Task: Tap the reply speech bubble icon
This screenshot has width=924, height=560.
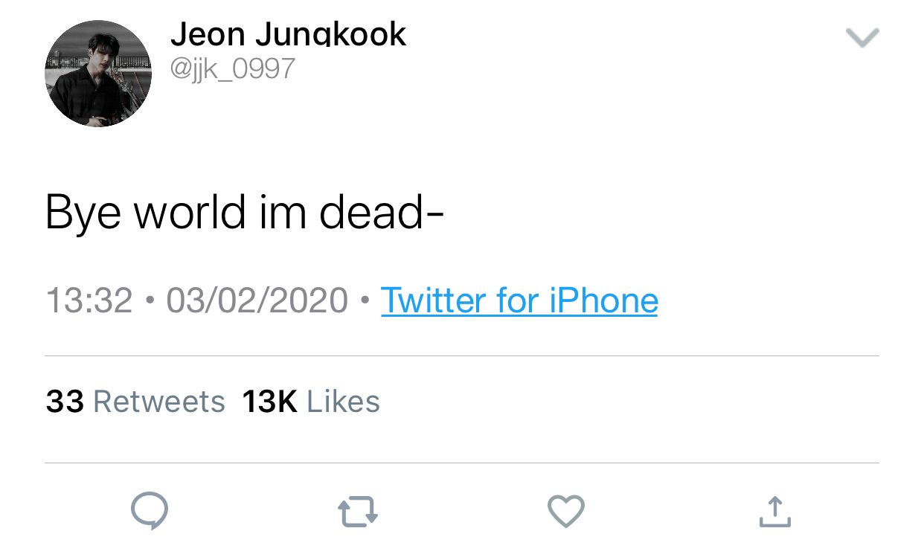Action: tap(150, 512)
